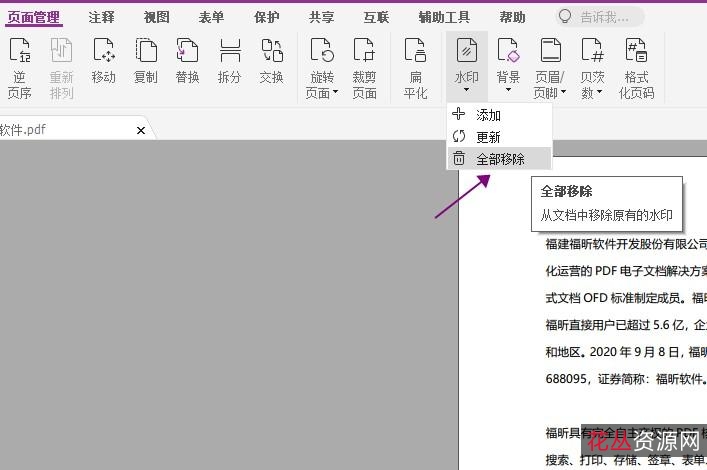Switch to the 帮助 ribbon tab
This screenshot has height=470, width=707.
pyautogui.click(x=513, y=17)
